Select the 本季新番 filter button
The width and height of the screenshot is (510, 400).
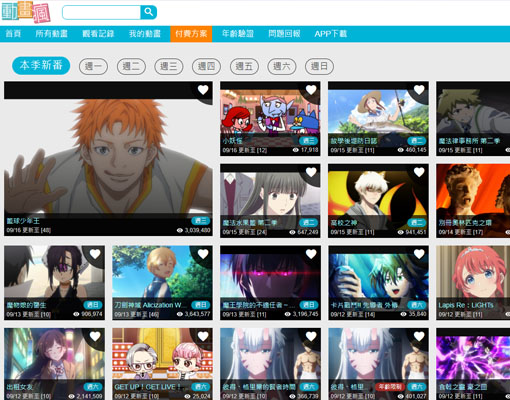41,65
